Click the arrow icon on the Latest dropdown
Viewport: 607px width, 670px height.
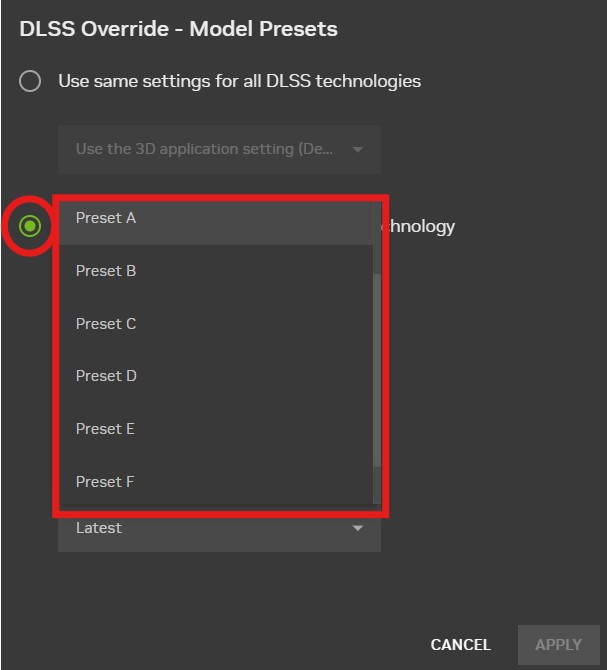pos(358,529)
